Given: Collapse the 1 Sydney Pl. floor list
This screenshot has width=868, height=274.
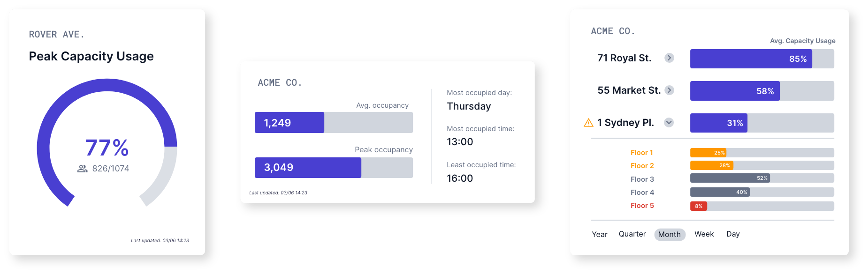Looking at the screenshot, I should click(x=669, y=123).
